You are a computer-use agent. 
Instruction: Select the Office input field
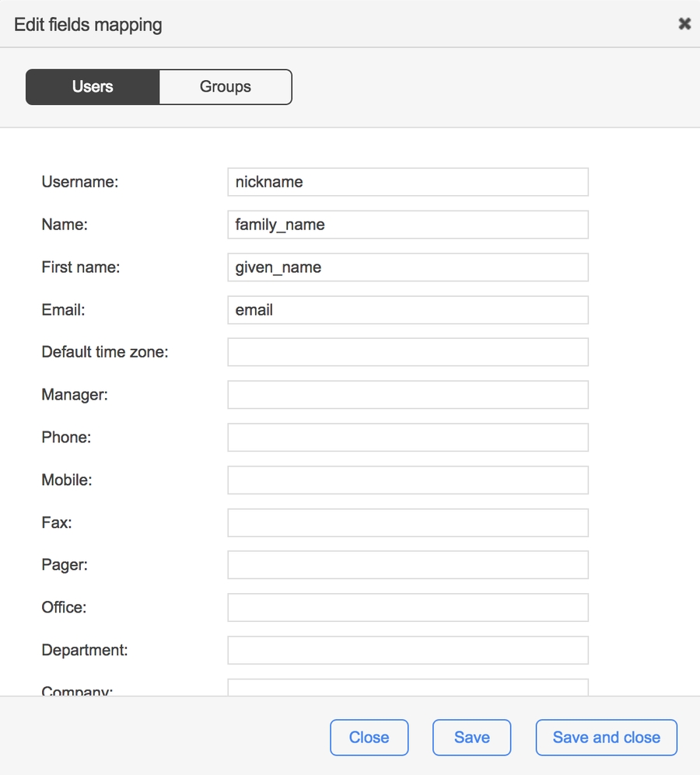(x=408, y=608)
